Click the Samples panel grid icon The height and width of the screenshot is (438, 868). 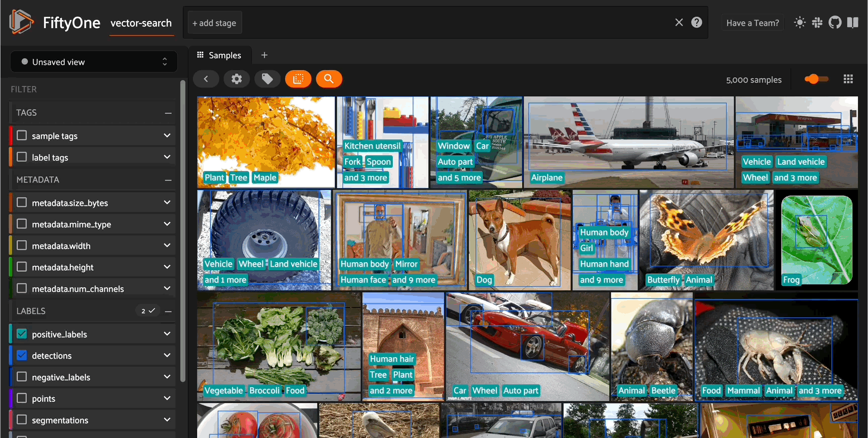pyautogui.click(x=200, y=55)
